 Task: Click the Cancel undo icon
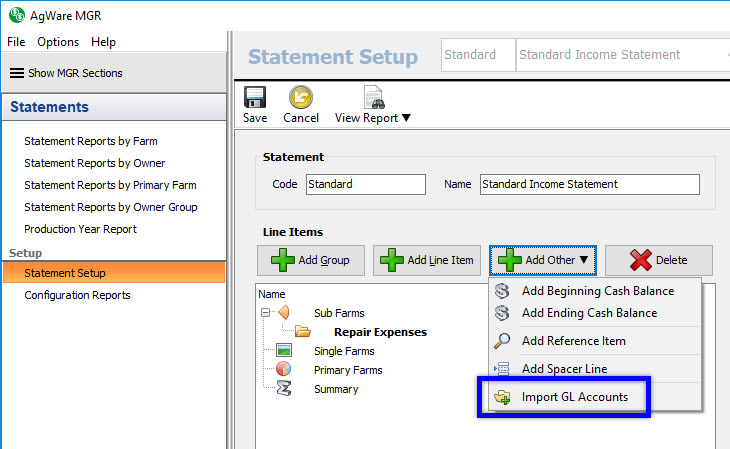pos(300,98)
